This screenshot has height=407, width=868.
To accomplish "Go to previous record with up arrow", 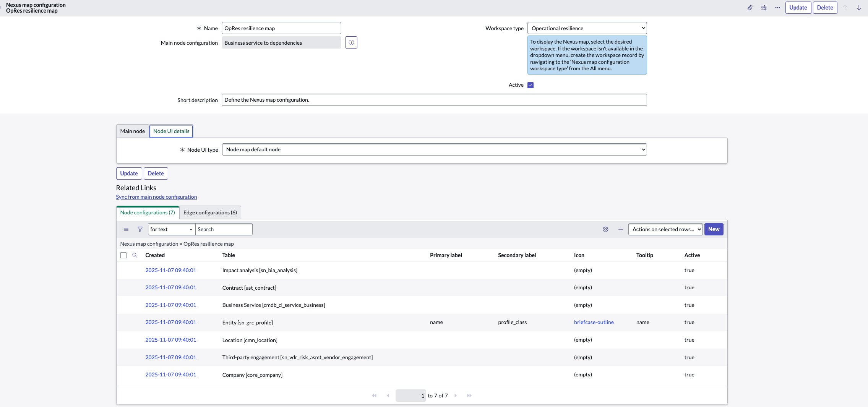I will 845,8.
